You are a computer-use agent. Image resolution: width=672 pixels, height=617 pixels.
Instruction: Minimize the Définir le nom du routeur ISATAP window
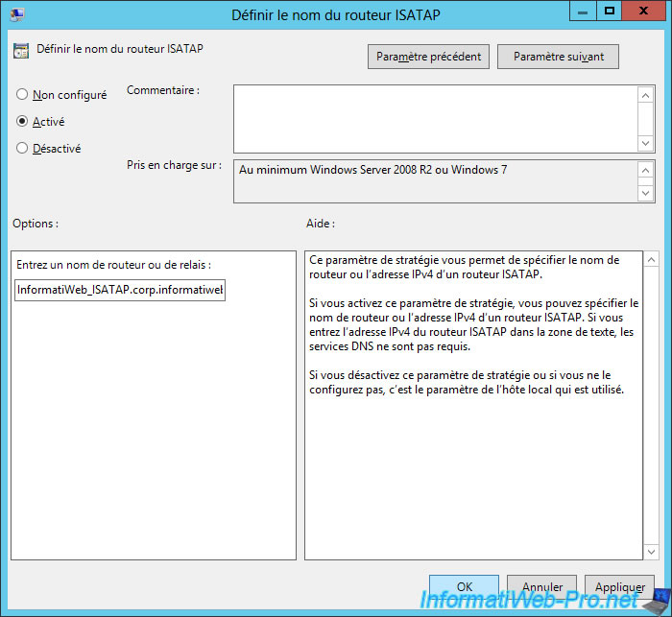pyautogui.click(x=583, y=12)
